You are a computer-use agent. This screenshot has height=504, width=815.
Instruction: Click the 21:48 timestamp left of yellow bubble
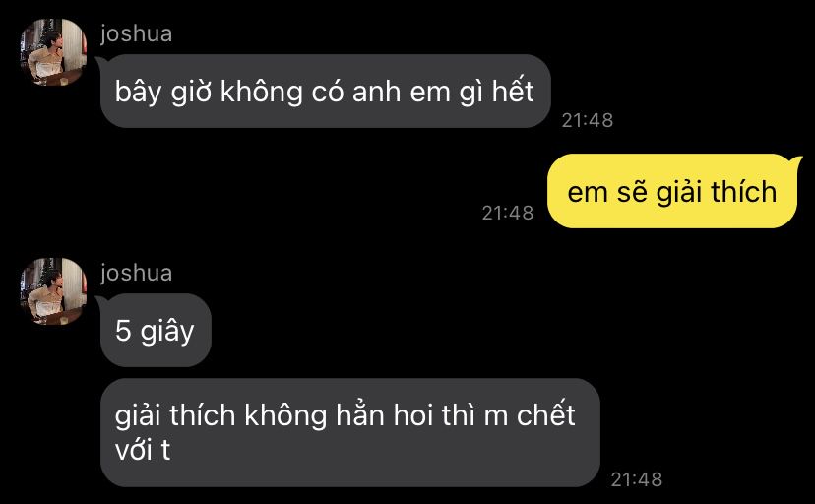click(508, 213)
